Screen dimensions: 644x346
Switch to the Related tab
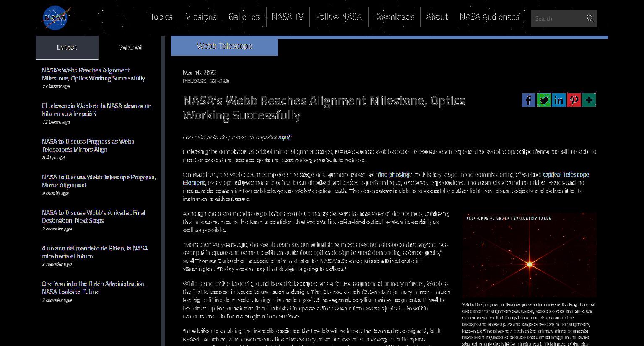click(130, 47)
